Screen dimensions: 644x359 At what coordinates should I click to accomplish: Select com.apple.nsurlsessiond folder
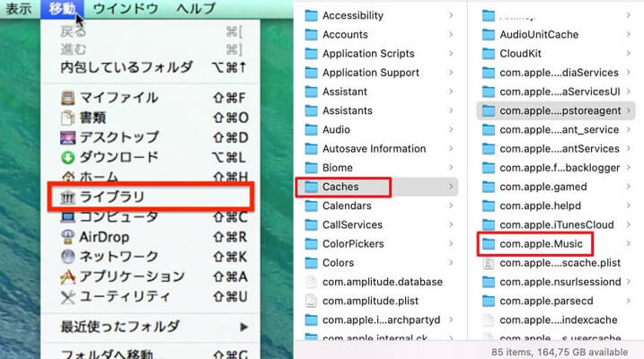coord(557,282)
